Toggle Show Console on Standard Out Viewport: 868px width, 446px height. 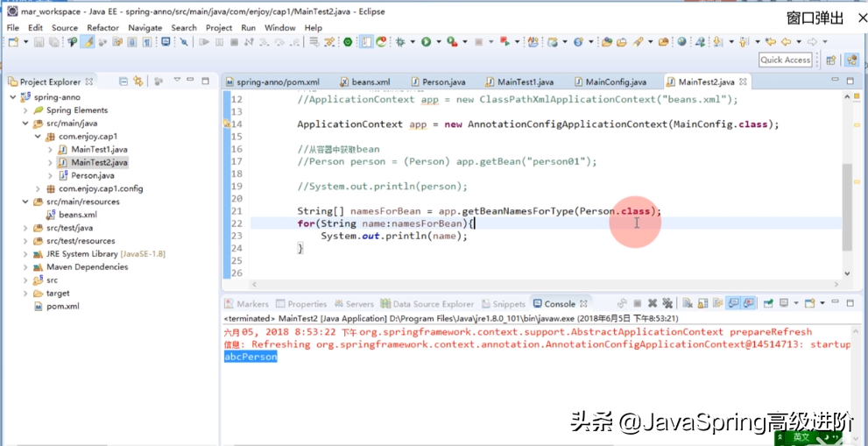point(733,303)
